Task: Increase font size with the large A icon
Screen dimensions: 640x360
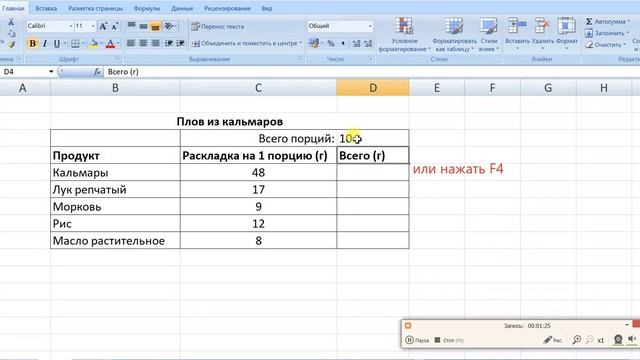Action: click(103, 27)
